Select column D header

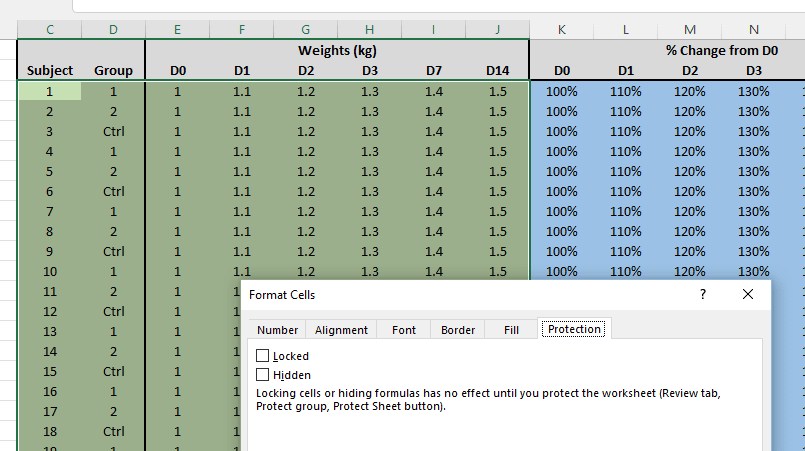pos(113,30)
